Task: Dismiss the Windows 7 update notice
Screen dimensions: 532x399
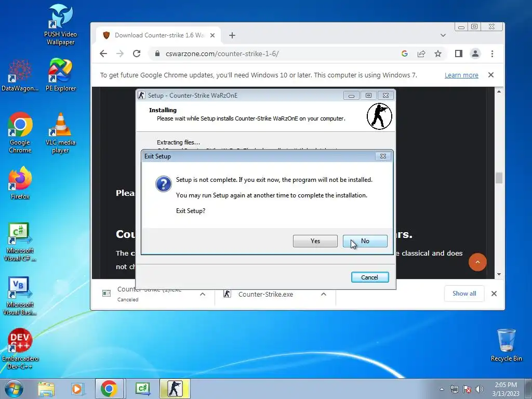Action: coord(491,75)
